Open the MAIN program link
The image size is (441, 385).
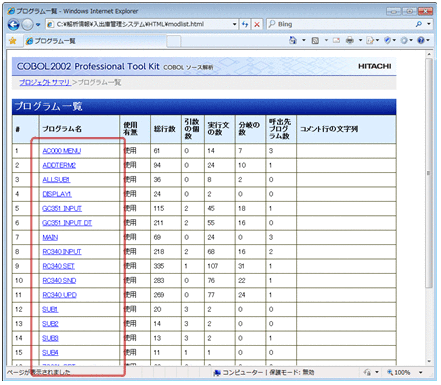coord(50,237)
